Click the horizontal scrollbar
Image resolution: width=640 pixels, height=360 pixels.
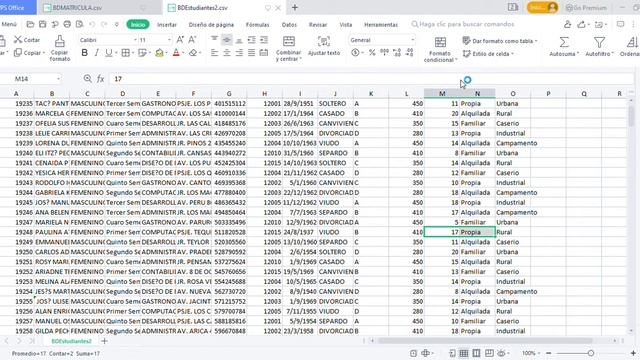[x=486, y=340]
